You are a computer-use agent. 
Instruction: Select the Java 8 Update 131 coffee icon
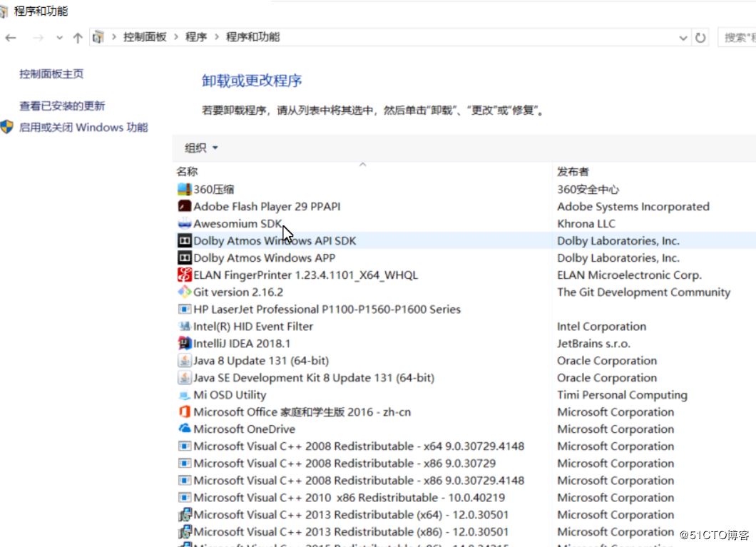tap(185, 360)
